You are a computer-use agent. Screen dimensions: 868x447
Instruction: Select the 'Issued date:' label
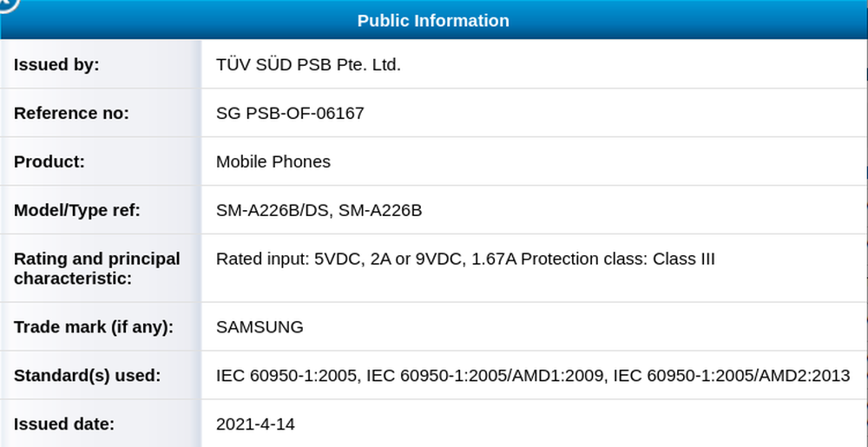(64, 424)
